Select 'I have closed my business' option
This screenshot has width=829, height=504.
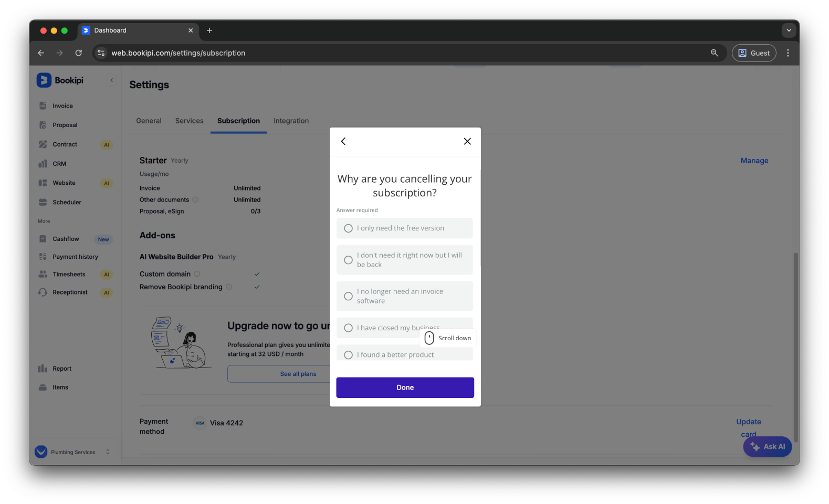(x=404, y=328)
